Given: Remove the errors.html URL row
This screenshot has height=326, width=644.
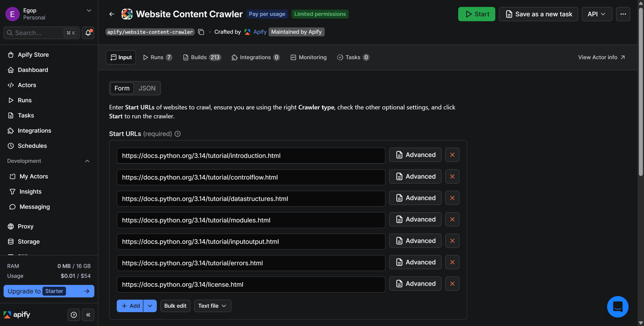Looking at the screenshot, I should [x=452, y=262].
